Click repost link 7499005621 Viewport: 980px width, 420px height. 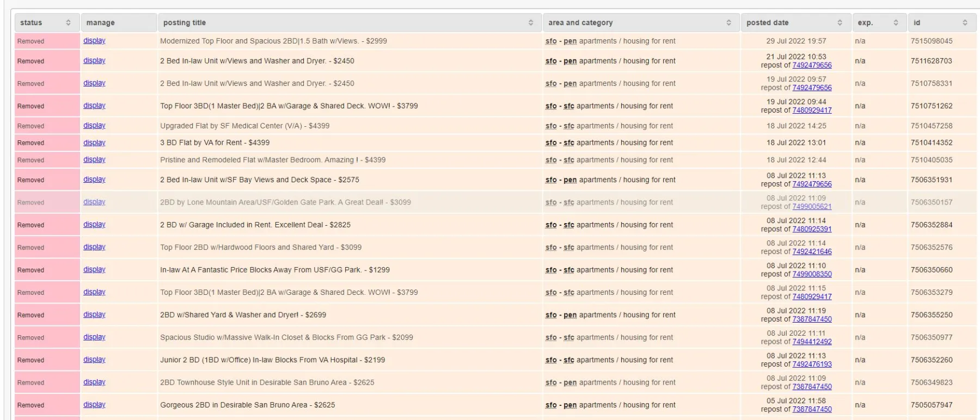click(812, 207)
